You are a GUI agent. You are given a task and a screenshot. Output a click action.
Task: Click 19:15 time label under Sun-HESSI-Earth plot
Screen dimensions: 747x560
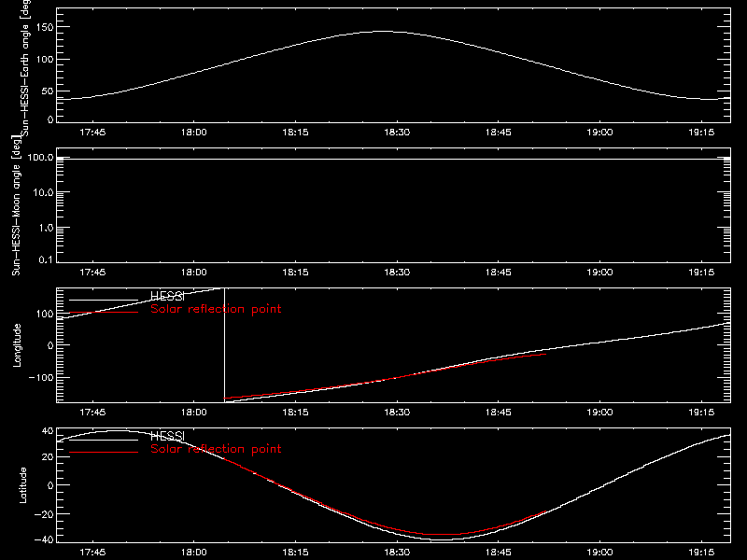[x=701, y=133]
